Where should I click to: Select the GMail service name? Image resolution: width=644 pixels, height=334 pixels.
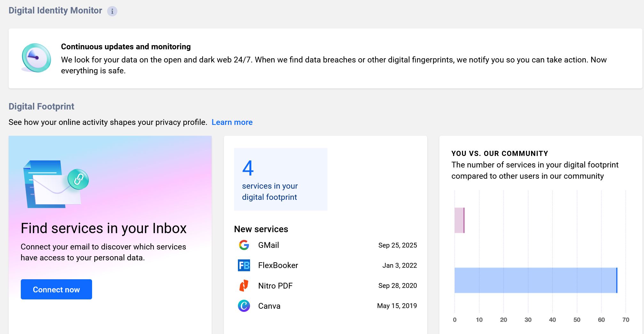tap(268, 245)
